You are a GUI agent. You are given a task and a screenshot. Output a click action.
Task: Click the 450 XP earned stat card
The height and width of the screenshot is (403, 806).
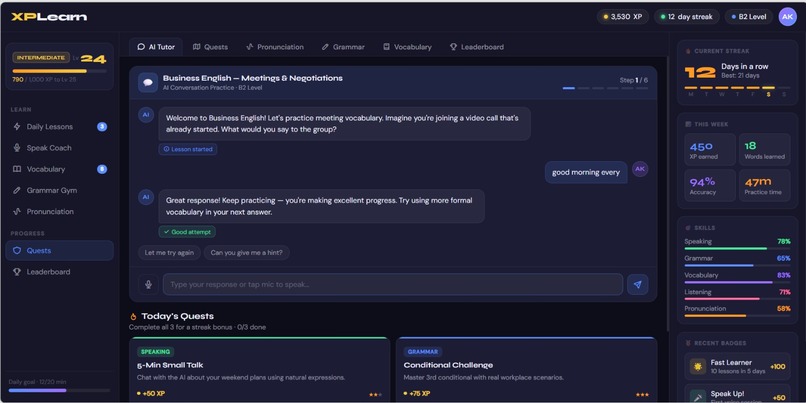710,150
